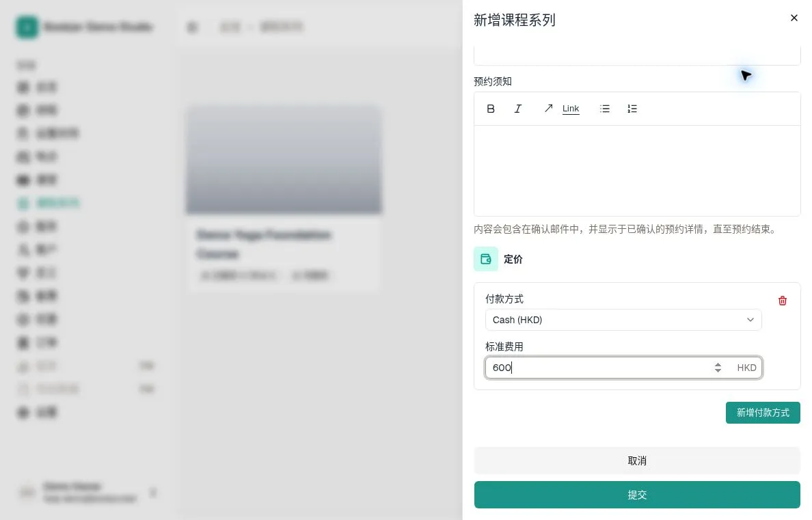Image resolution: width=812 pixels, height=520 pixels.
Task: Click the 新增课程系列 panel title
Action: point(514,20)
